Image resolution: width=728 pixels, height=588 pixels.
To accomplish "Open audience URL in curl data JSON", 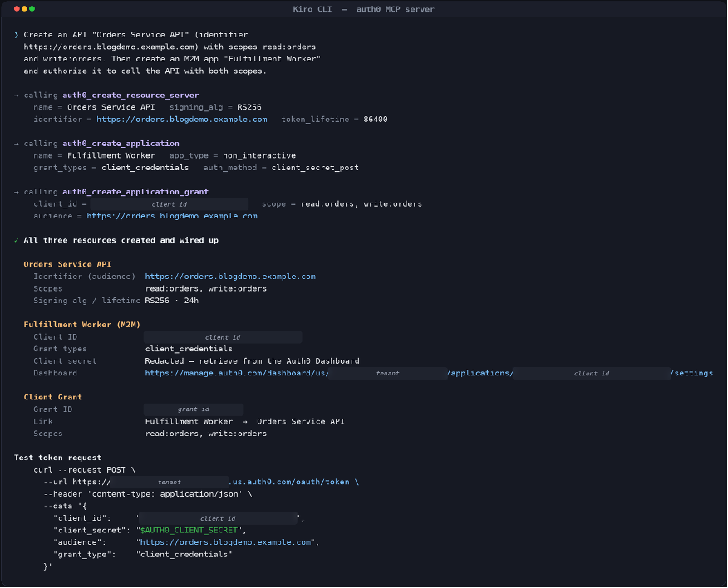I will [x=226, y=542].
